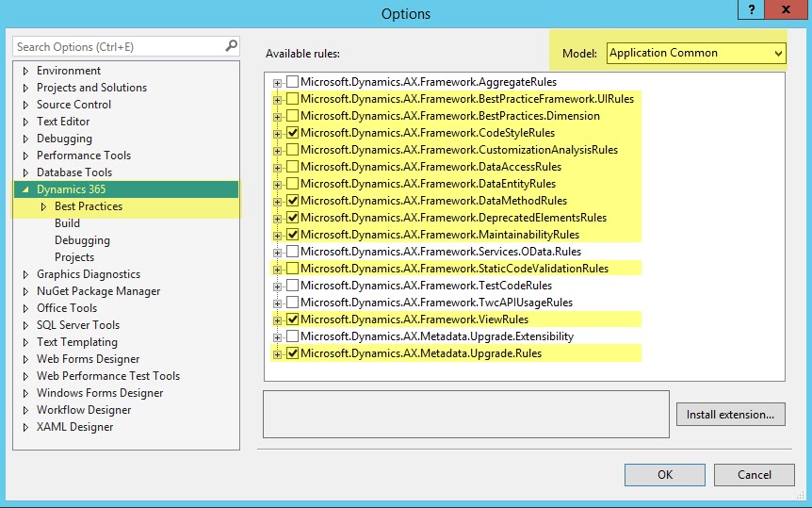Uncheck Metadata.Upgrade.Rules checkbox

[293, 353]
